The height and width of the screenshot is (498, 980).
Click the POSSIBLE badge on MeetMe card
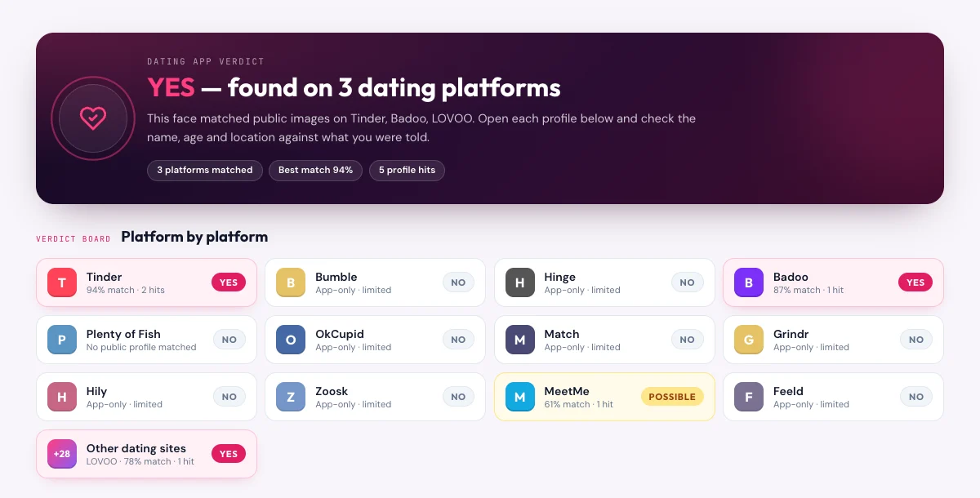tap(672, 397)
